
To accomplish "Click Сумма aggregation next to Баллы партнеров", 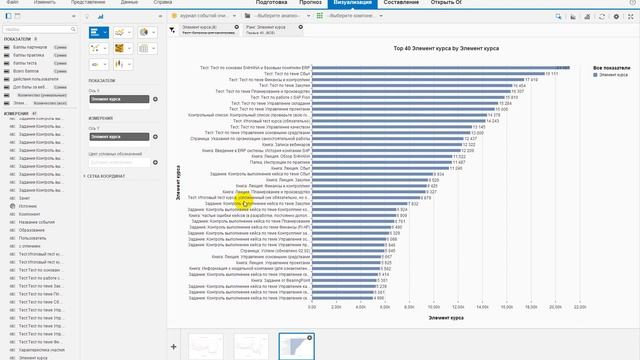I will point(60,47).
